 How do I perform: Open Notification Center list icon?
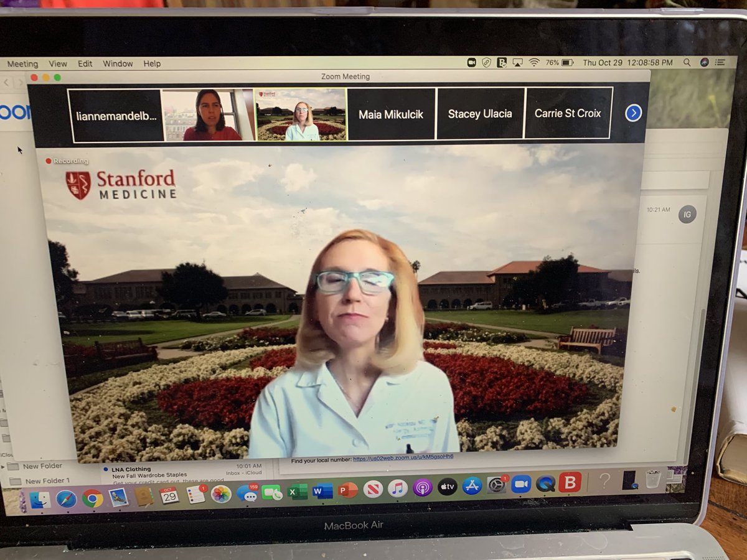(x=721, y=62)
